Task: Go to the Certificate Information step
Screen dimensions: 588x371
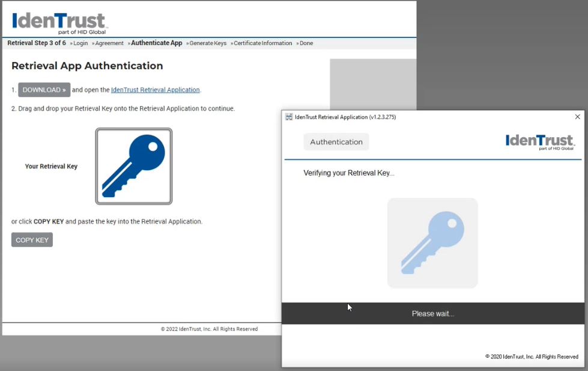Action: coord(262,43)
